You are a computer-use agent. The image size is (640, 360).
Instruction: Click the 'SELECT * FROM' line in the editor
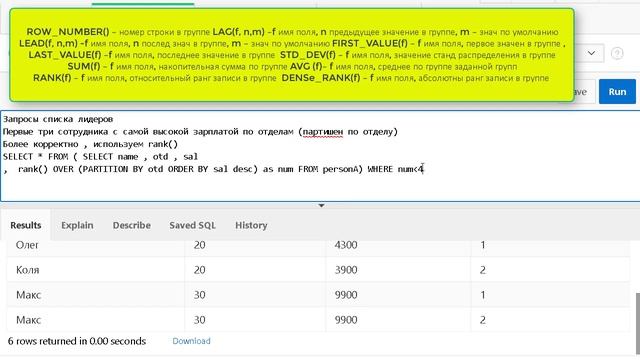pos(100,156)
